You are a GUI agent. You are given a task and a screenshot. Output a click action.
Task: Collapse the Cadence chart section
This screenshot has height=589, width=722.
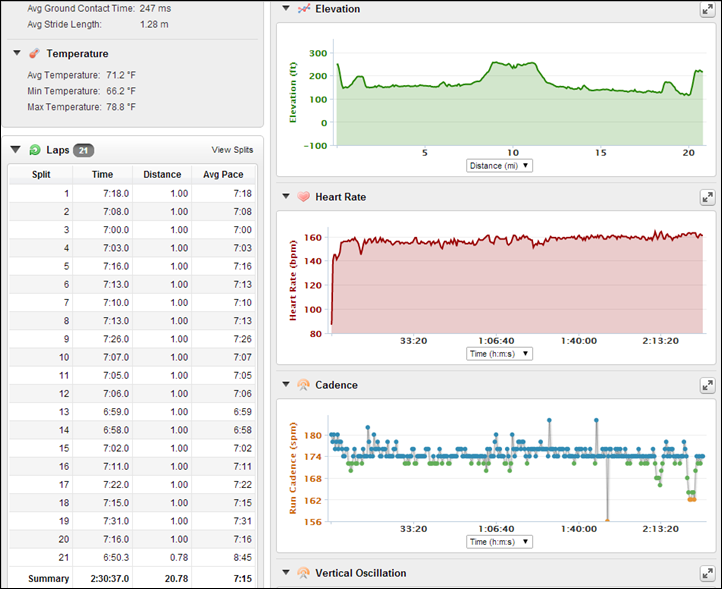(x=286, y=384)
